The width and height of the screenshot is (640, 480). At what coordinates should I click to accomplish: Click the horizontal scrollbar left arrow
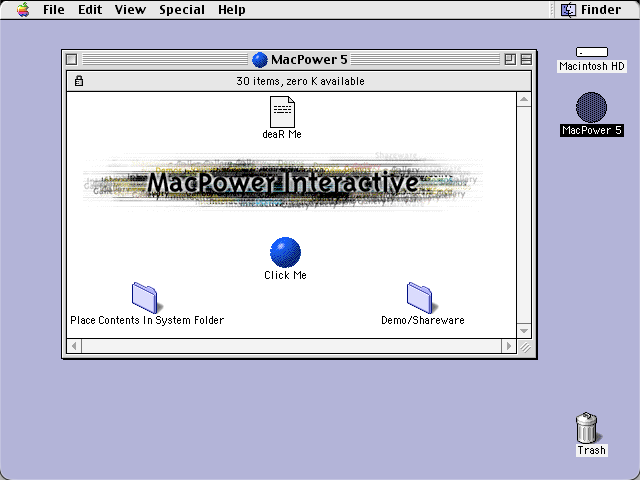74,346
